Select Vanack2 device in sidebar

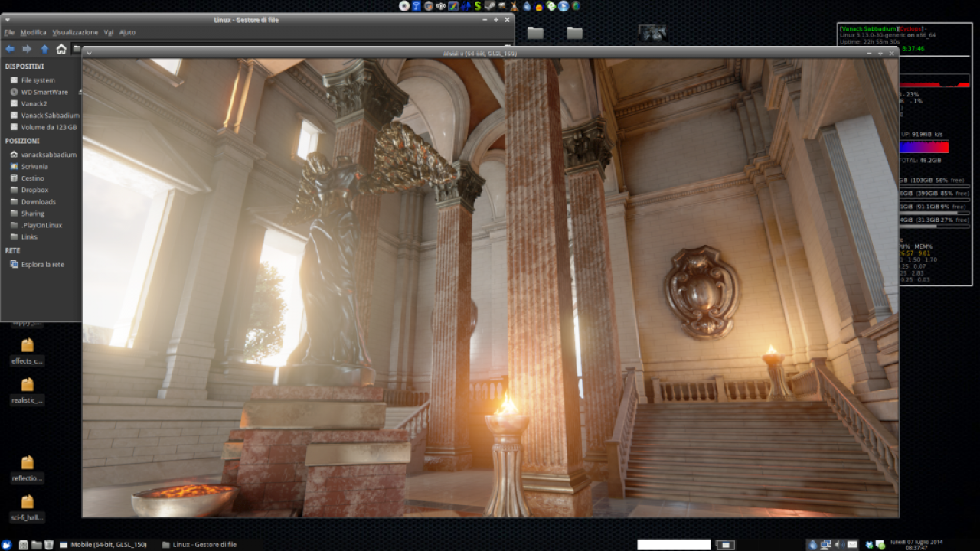(x=34, y=103)
